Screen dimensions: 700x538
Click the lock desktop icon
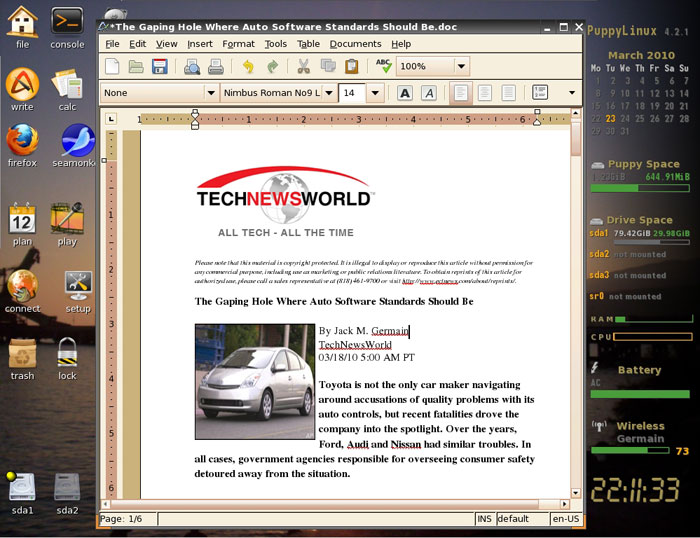pyautogui.click(x=67, y=359)
